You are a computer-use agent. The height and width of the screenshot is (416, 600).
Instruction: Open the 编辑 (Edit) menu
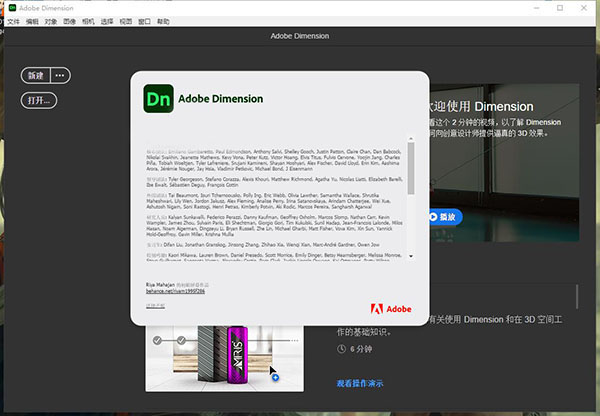click(33, 20)
